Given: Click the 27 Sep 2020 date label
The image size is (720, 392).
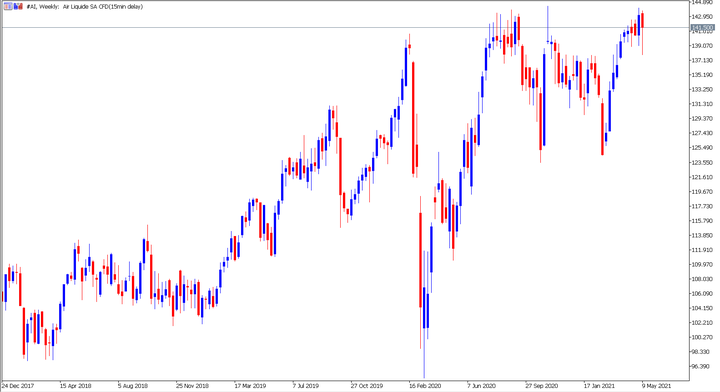Looking at the screenshot, I should [542, 386].
